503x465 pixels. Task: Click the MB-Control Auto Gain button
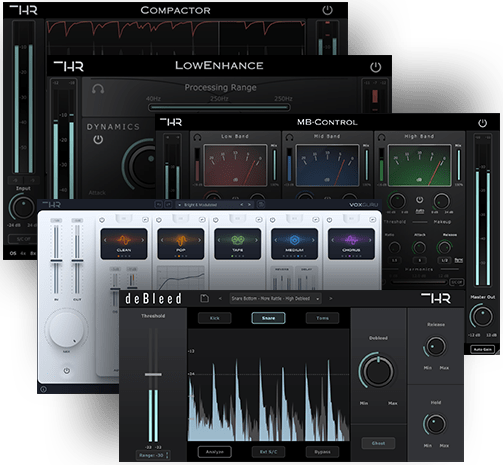[x=482, y=349]
